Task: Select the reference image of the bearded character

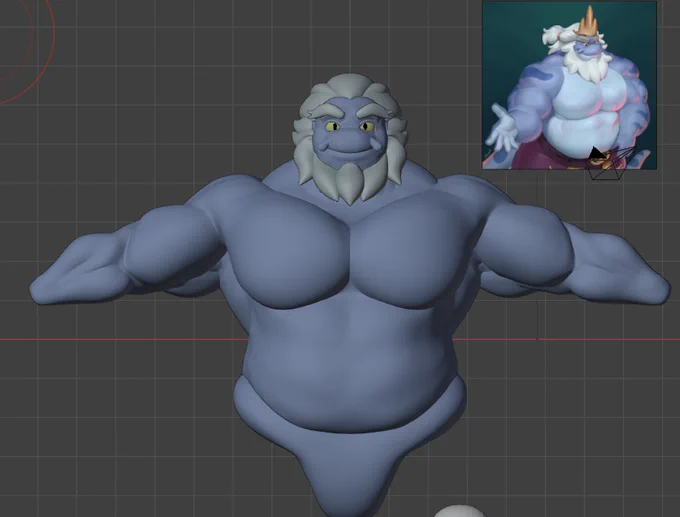Action: pyautogui.click(x=569, y=85)
